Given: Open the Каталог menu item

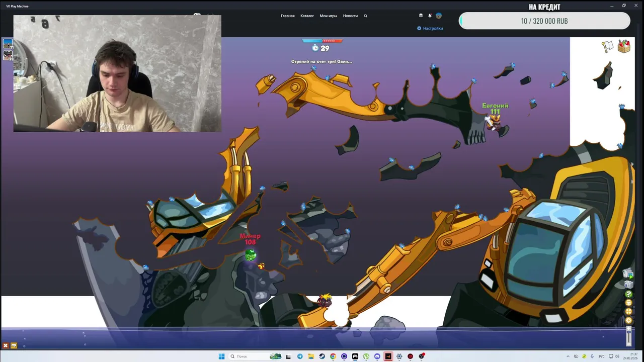Looking at the screenshot, I should (x=307, y=16).
